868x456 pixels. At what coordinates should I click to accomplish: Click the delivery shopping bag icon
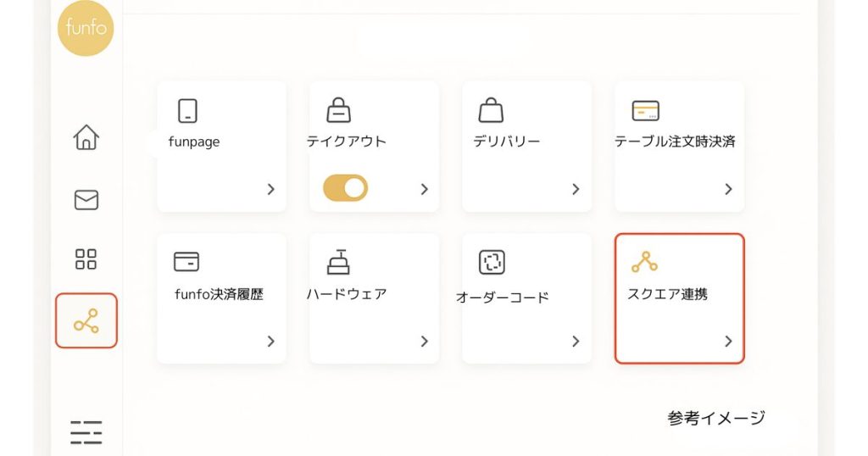(491, 110)
